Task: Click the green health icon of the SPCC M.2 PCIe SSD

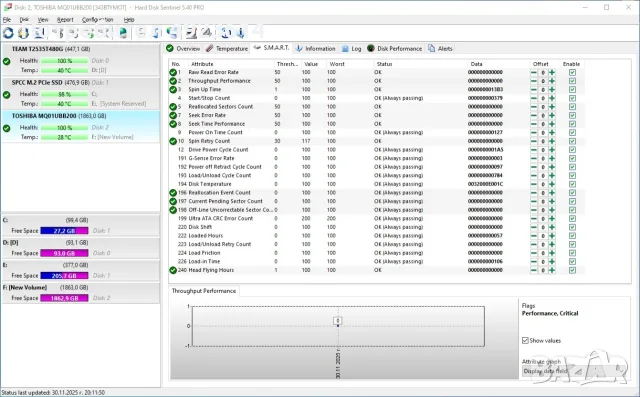Action: click(x=7, y=95)
